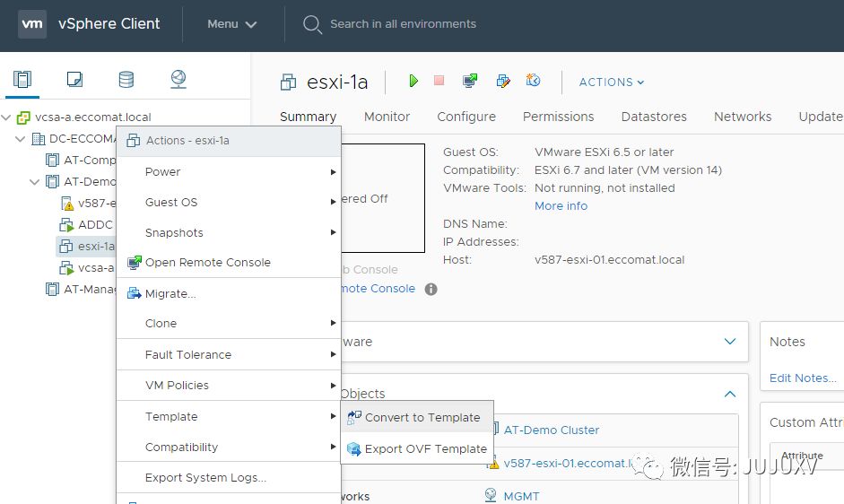Power on the VM with green play icon

point(413,82)
